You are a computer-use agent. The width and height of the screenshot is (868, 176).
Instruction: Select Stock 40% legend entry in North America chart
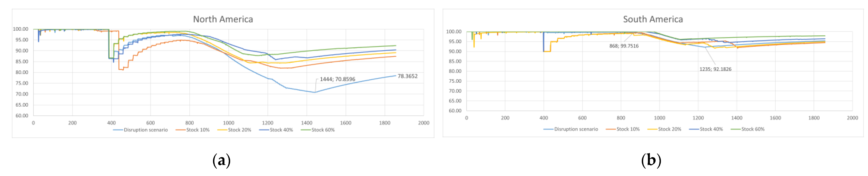click(x=276, y=130)
